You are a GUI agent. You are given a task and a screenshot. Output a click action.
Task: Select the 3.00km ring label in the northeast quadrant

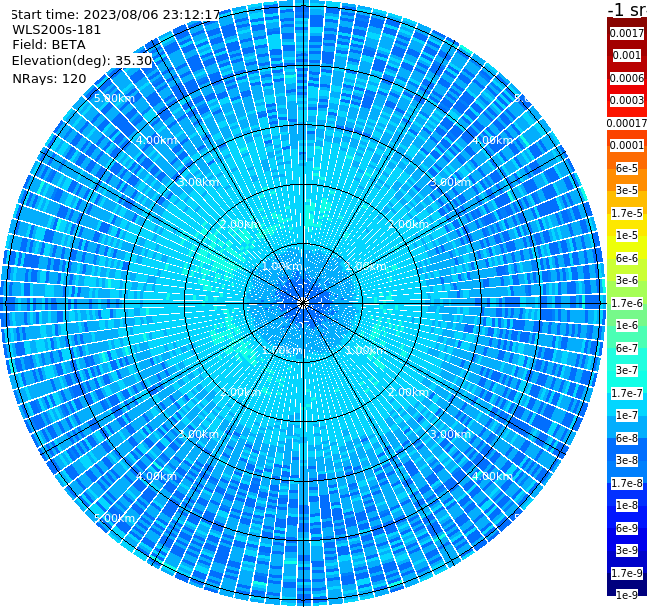(x=450, y=182)
